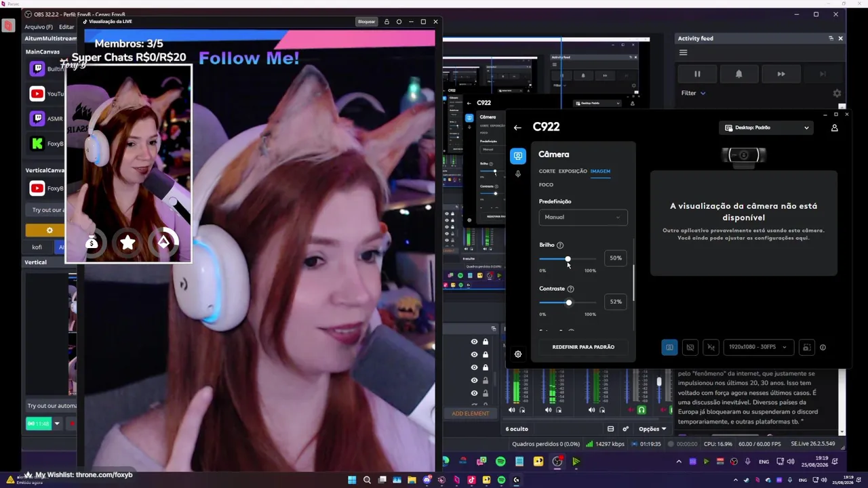
Task: Click the mixer gears icon left of Opções
Action: pos(625,428)
